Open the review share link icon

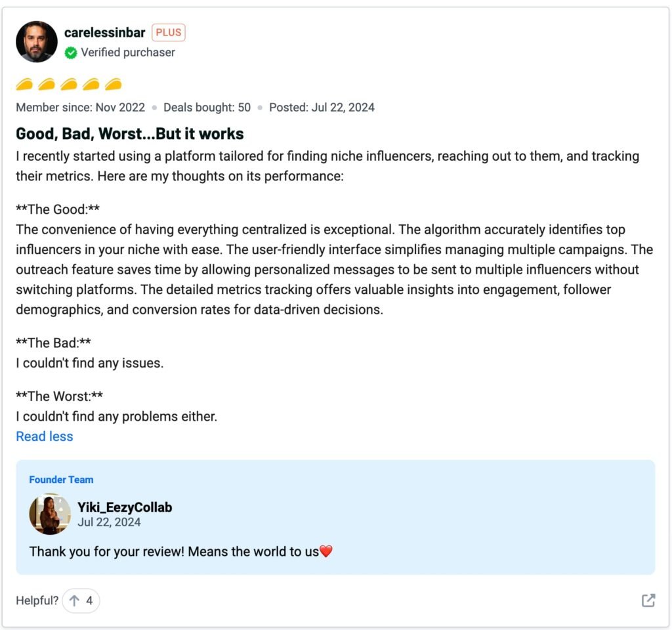[x=648, y=600]
